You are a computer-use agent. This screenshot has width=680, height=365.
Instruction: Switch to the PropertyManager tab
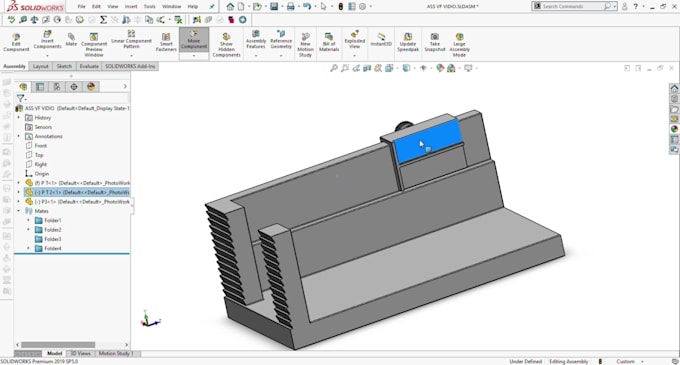click(40, 87)
